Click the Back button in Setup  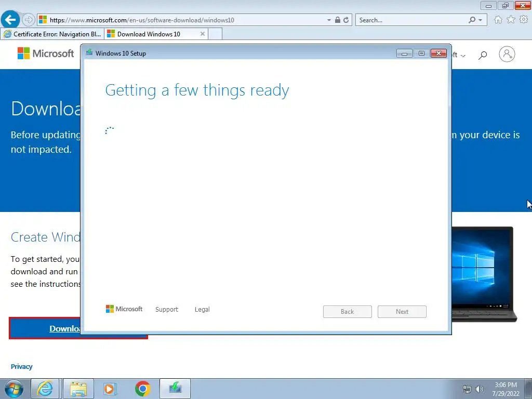click(348, 312)
